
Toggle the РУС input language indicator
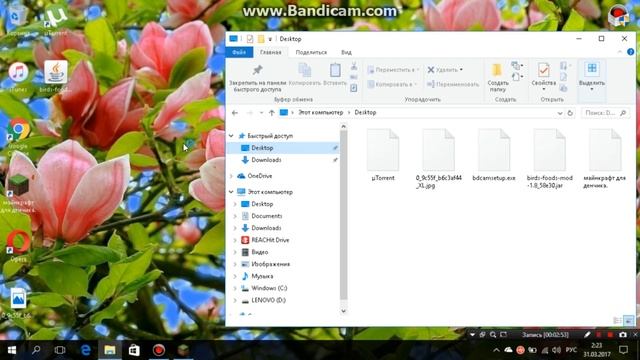(571, 350)
